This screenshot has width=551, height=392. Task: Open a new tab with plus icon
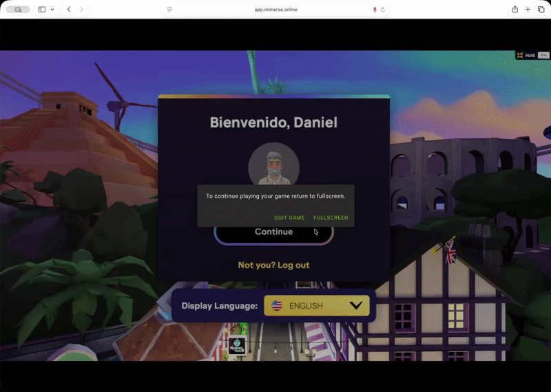click(x=528, y=10)
